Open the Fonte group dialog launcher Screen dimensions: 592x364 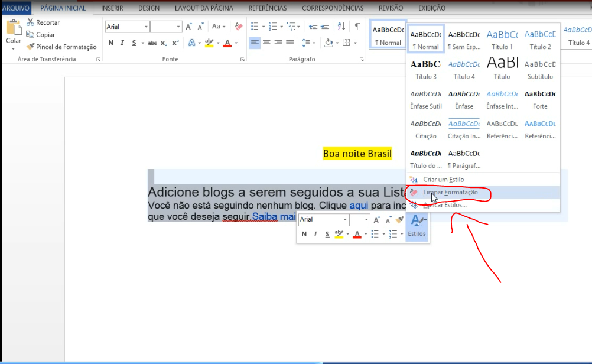(x=242, y=58)
